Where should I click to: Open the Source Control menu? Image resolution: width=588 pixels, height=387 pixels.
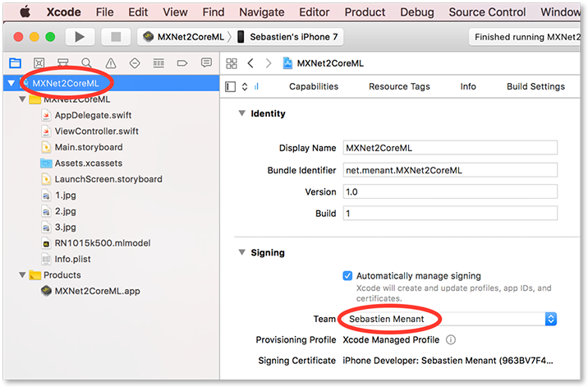click(x=487, y=12)
